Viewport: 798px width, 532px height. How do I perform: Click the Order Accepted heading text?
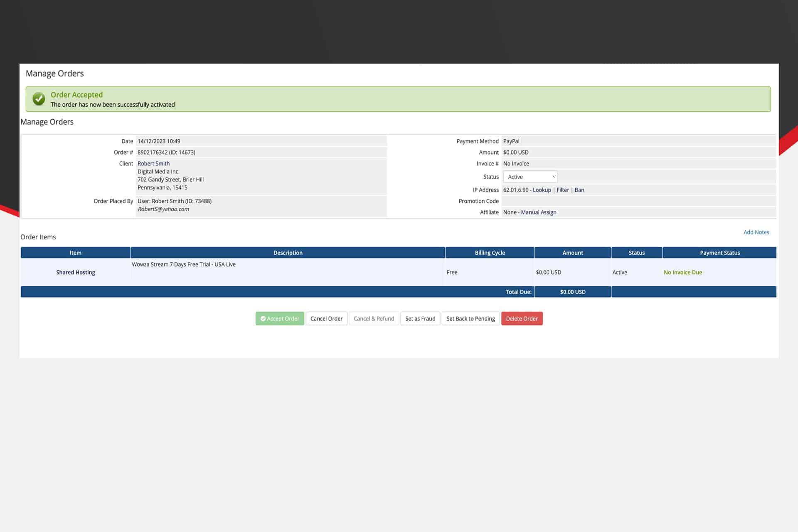(x=76, y=95)
